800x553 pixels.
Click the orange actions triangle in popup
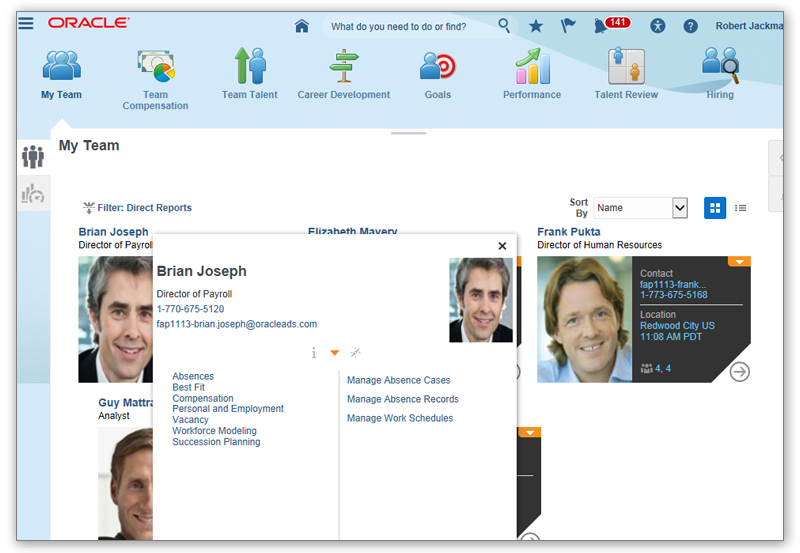point(335,353)
